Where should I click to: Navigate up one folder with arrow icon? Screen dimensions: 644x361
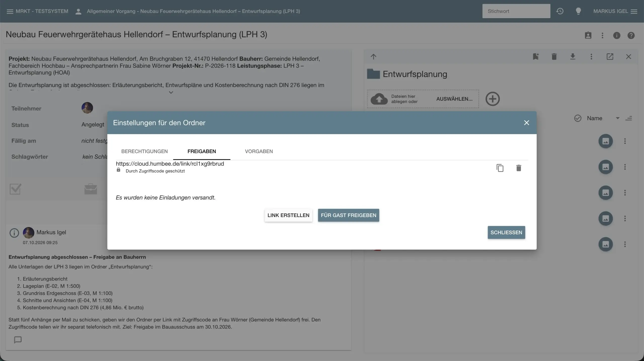pyautogui.click(x=373, y=57)
